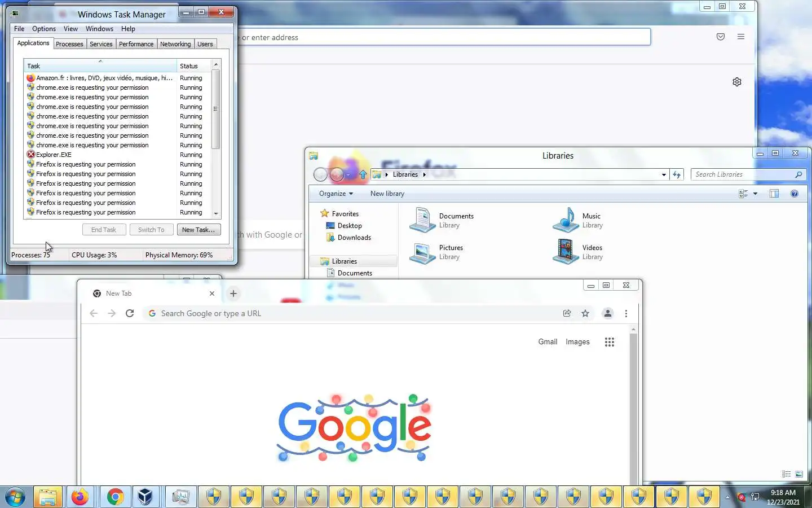812x508 pixels.
Task: Click the taskbar clock showing 9:18 AM
Action: (783, 497)
